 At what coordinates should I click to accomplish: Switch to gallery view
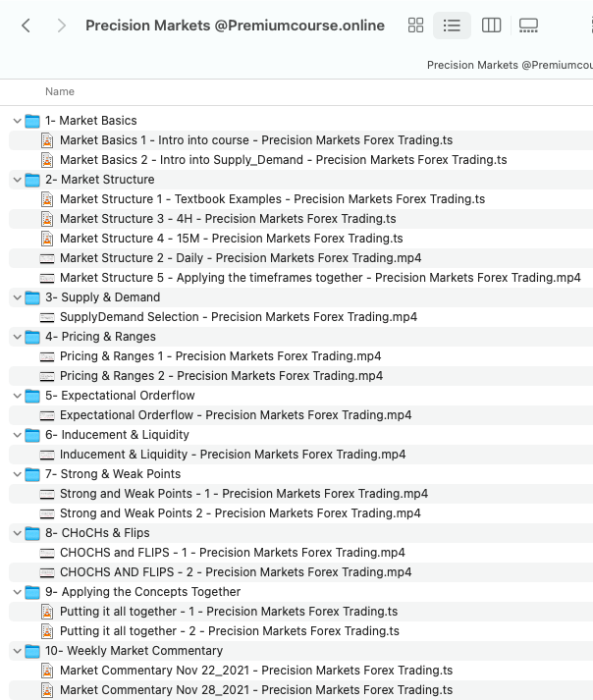click(529, 26)
